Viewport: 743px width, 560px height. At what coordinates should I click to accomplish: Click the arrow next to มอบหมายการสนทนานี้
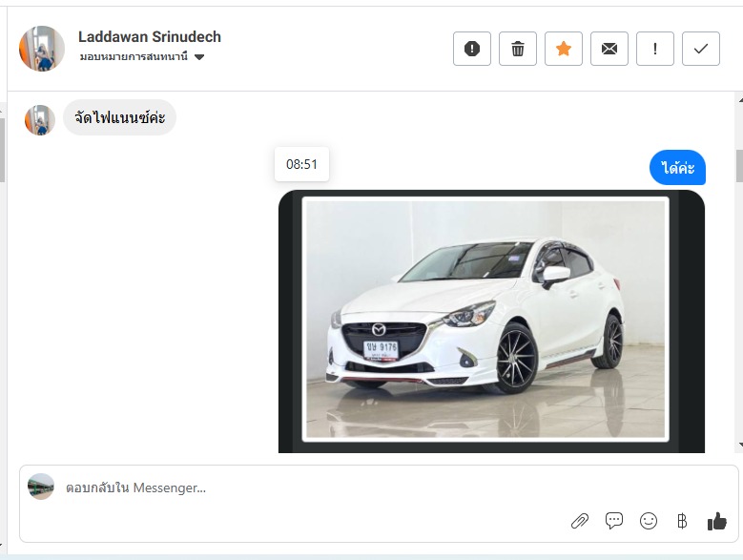(x=199, y=57)
